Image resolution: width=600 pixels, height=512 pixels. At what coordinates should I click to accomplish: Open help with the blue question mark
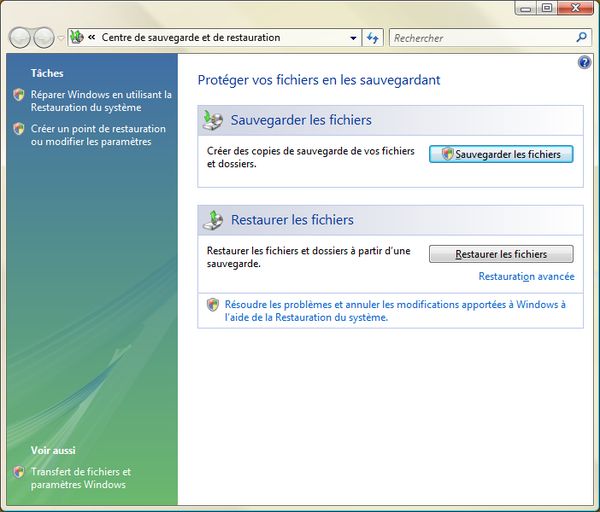[x=585, y=62]
